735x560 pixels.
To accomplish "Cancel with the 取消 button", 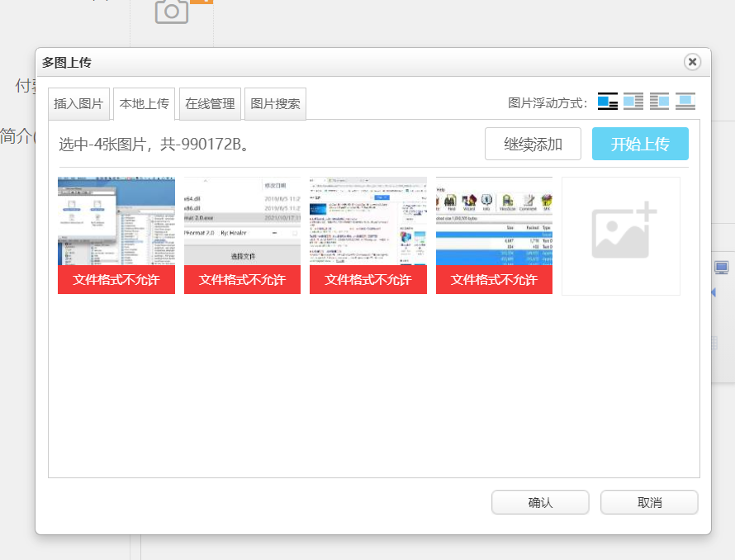I will click(x=649, y=502).
